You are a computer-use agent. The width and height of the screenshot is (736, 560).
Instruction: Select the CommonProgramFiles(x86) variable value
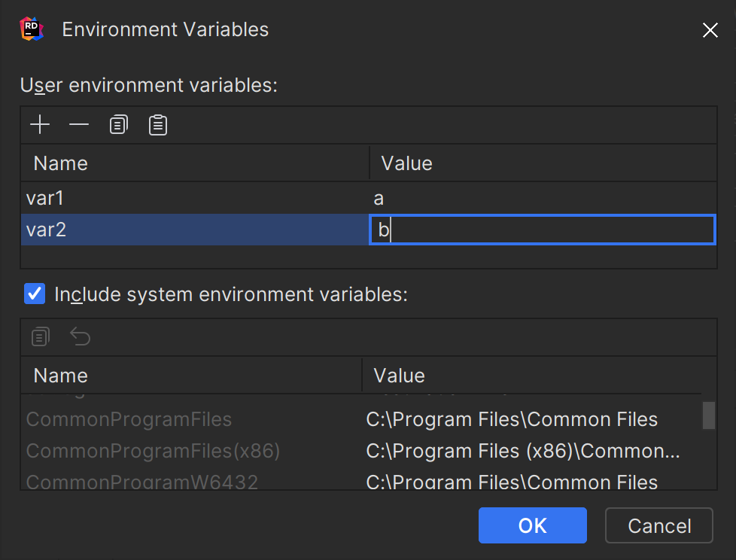click(519, 451)
